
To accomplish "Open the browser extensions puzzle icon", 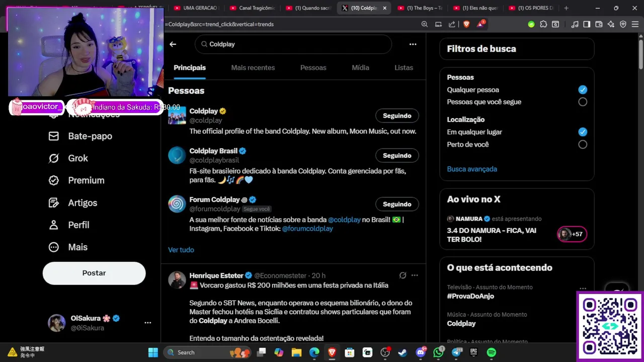I will [x=543, y=24].
